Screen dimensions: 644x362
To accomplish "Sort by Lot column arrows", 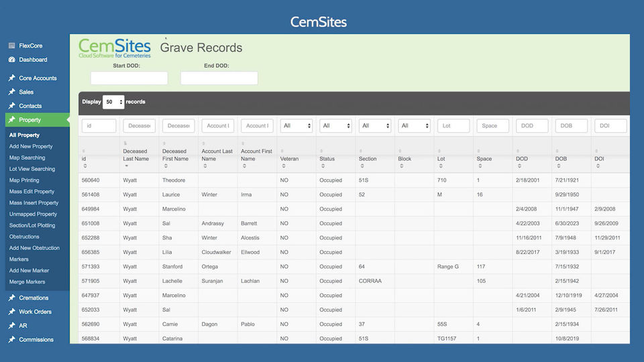I will (x=441, y=166).
